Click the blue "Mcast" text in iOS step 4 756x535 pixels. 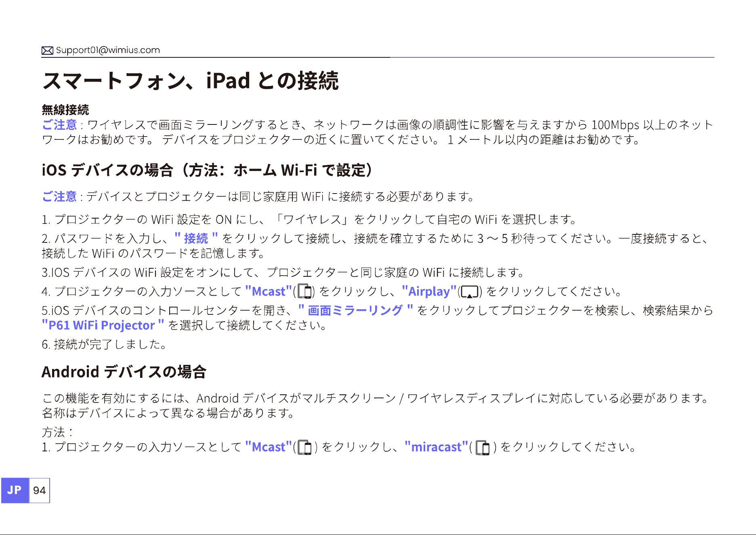(269, 291)
